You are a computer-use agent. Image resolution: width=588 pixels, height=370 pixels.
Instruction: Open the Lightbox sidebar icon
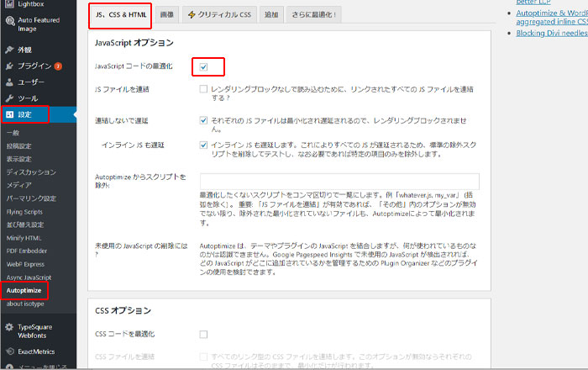9,3
